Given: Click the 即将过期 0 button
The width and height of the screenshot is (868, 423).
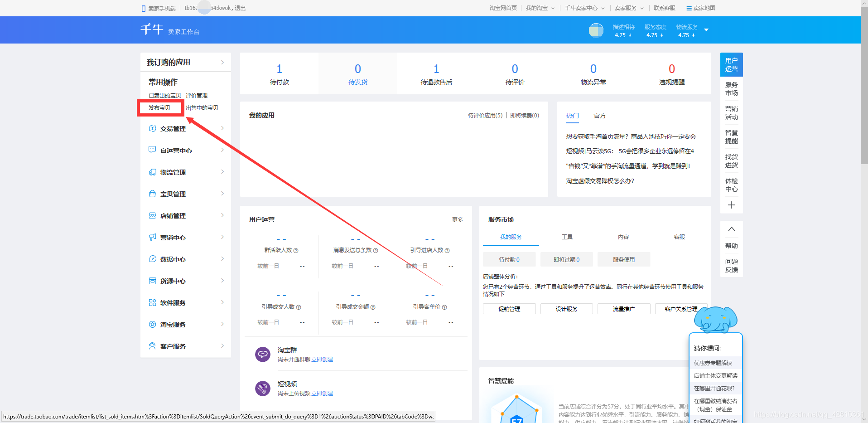Looking at the screenshot, I should click(567, 259).
